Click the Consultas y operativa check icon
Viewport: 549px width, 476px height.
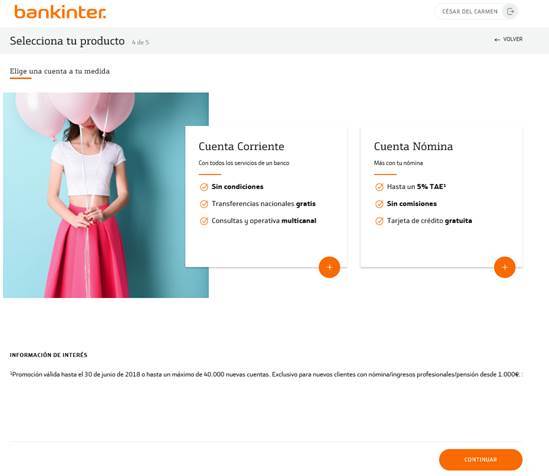204,221
